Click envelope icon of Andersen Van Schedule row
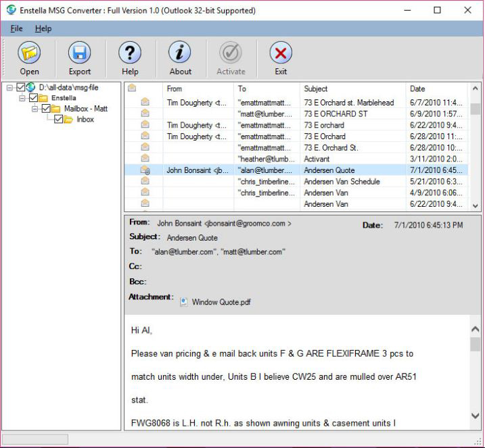Viewport: 485px width, 448px height. click(145, 180)
